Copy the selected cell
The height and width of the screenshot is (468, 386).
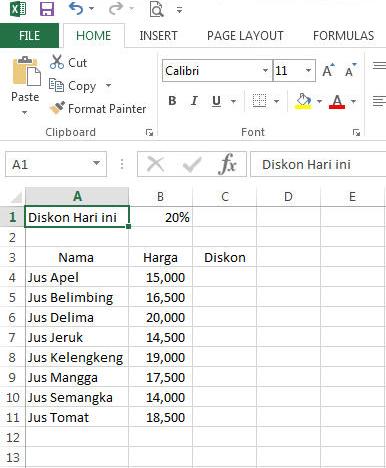(x=73, y=86)
